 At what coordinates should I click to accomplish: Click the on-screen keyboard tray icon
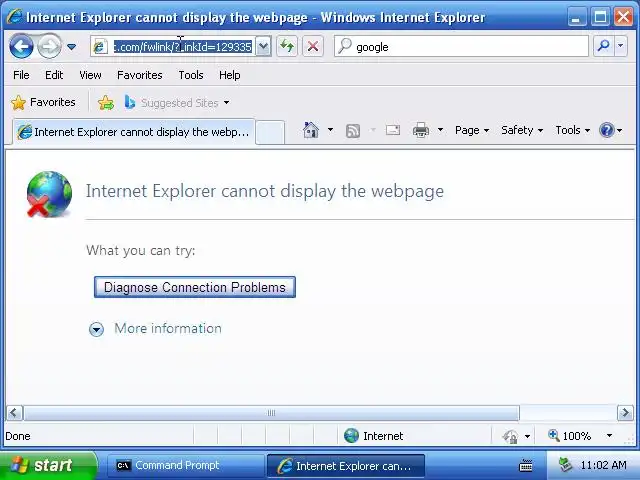click(525, 465)
